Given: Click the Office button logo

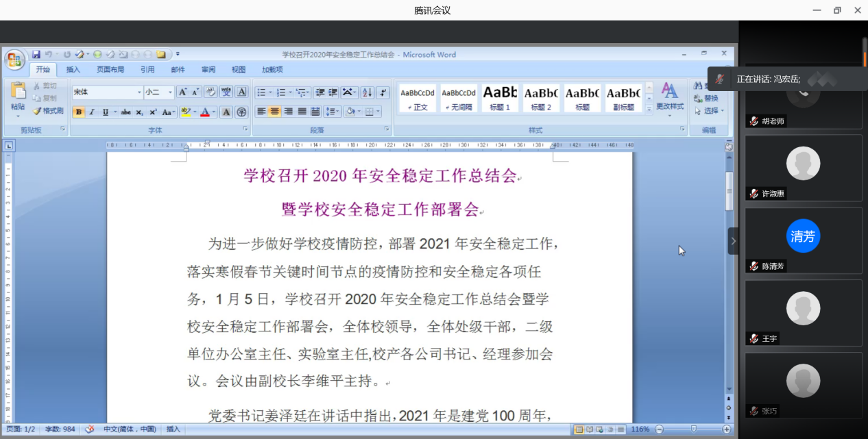Looking at the screenshot, I should click(x=14, y=60).
